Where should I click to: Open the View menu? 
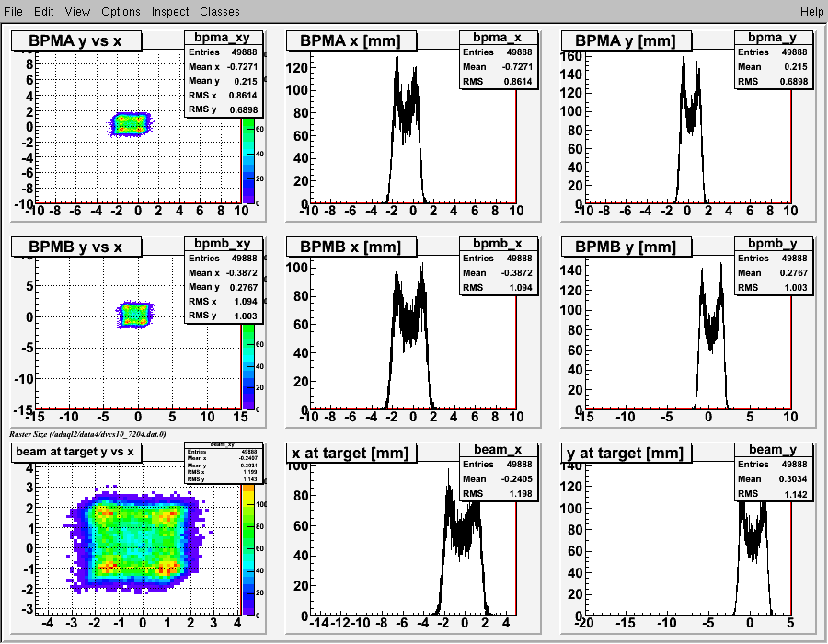pos(77,12)
